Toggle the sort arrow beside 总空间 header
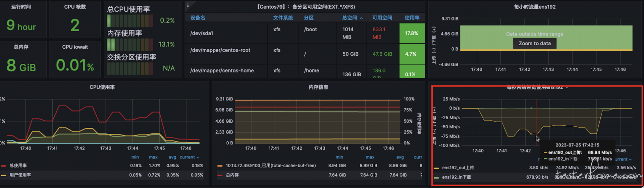 (361, 18)
